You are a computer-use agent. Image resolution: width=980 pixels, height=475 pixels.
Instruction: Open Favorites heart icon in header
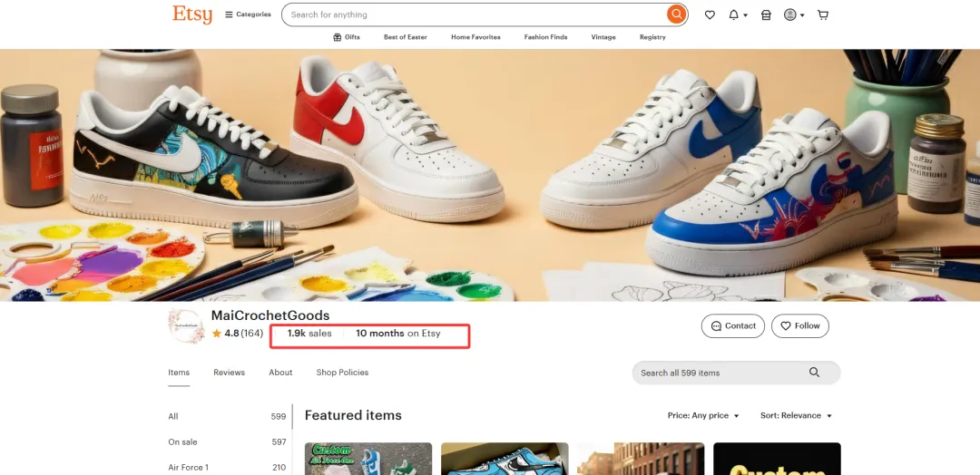(x=710, y=15)
